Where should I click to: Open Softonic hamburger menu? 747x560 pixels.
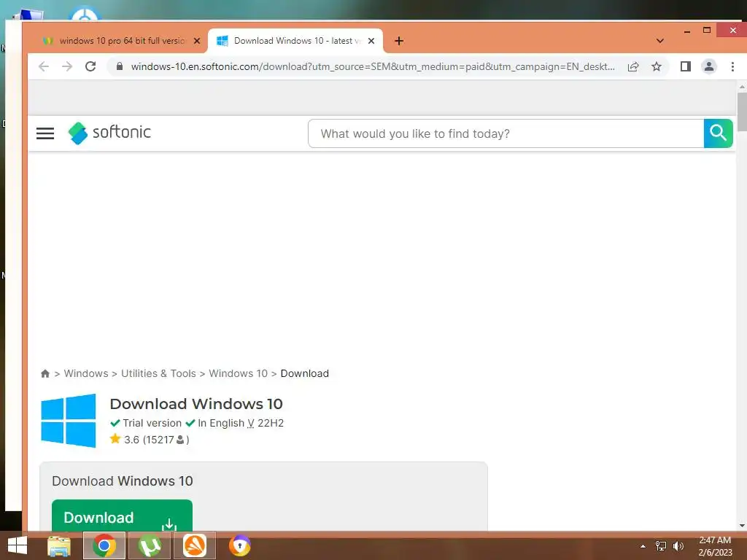[x=45, y=133]
